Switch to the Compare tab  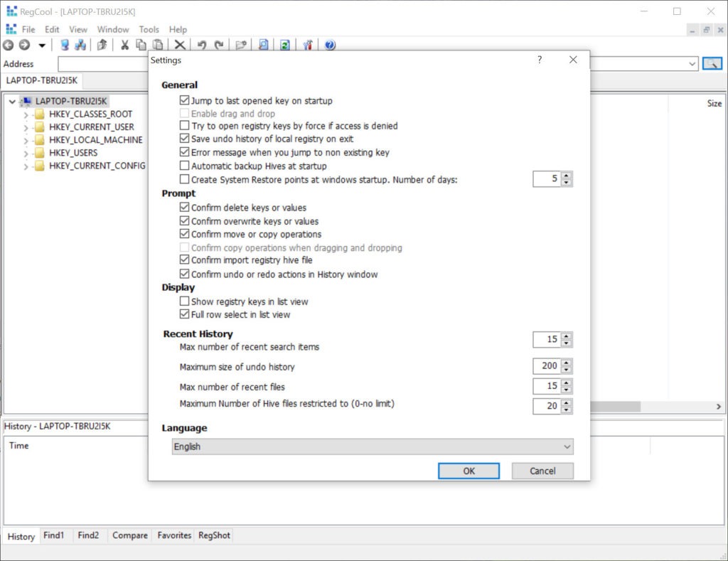coord(130,535)
